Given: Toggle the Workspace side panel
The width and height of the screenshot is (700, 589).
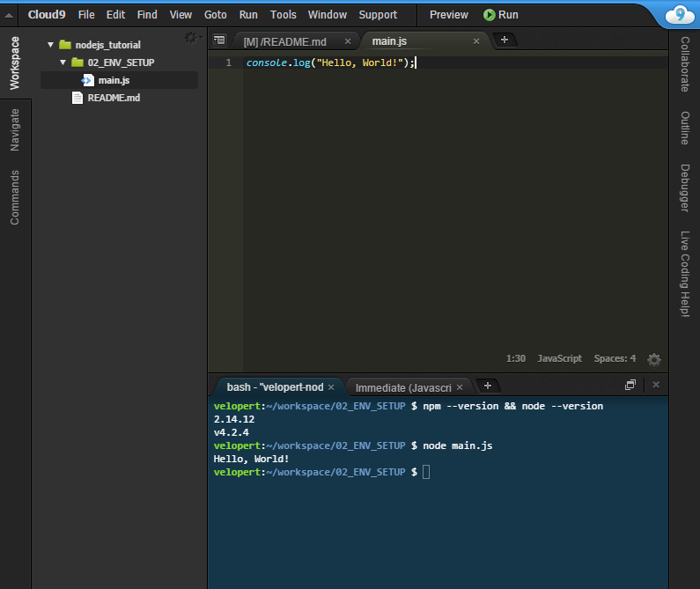Looking at the screenshot, I should (15, 63).
